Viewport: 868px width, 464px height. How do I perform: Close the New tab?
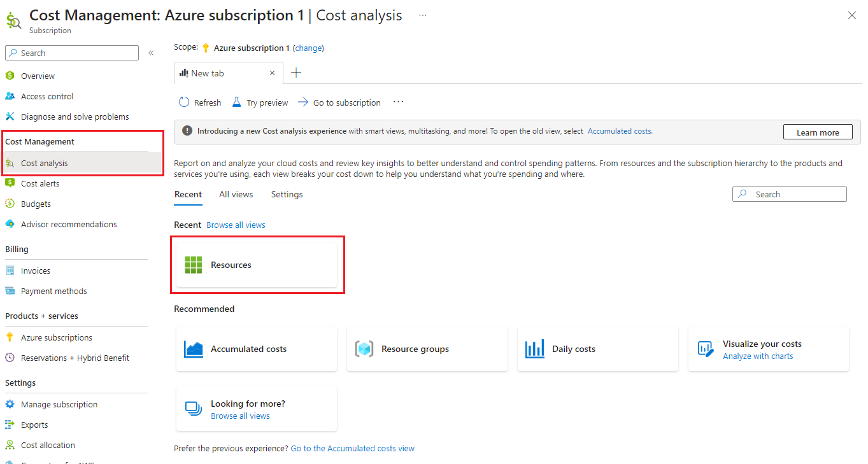pyautogui.click(x=273, y=73)
